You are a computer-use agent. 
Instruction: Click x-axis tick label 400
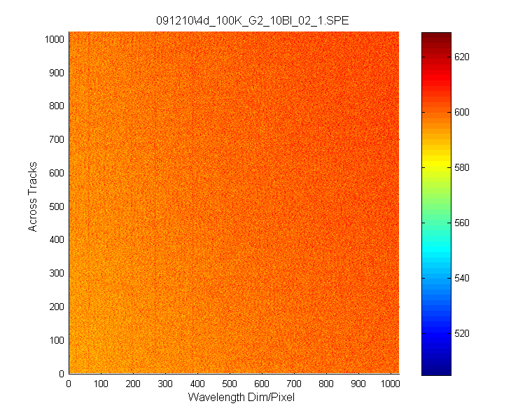197,384
